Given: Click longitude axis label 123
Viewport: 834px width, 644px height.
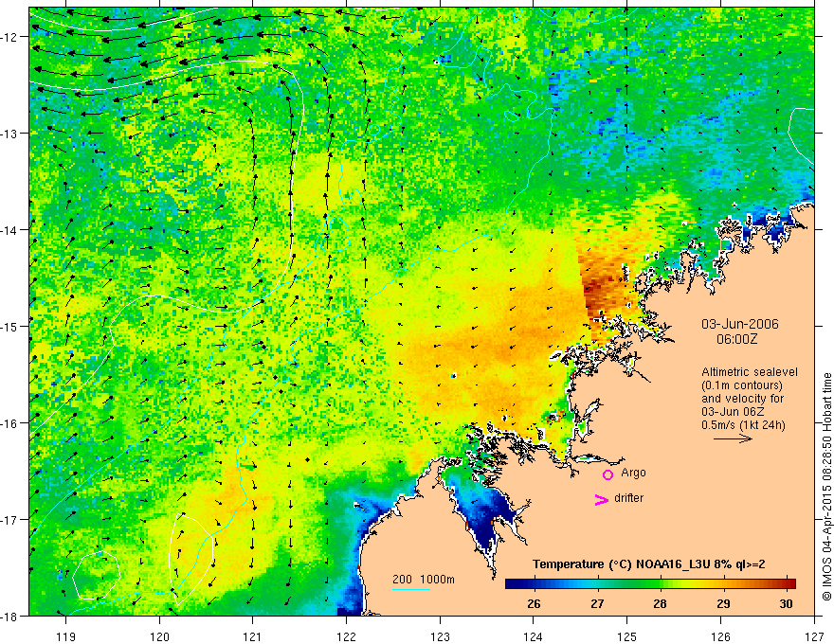Looking at the screenshot, I should [440, 636].
